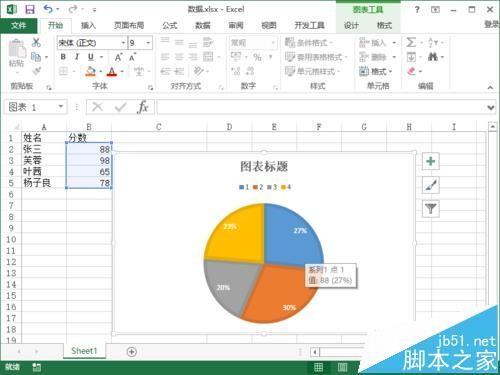Click the accounting number format icon
This screenshot has height=375, width=500.
[x=236, y=57]
